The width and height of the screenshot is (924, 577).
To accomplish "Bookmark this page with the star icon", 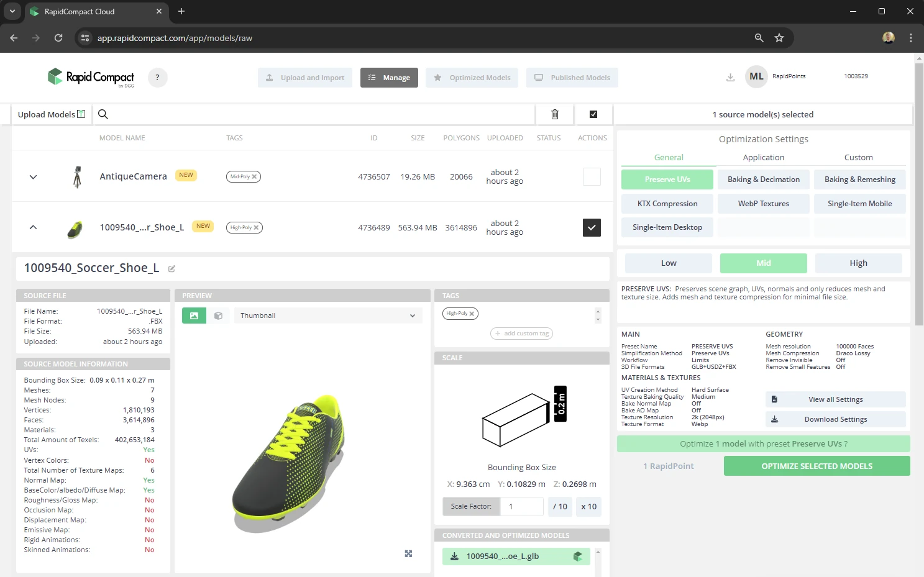I will 779,38.
